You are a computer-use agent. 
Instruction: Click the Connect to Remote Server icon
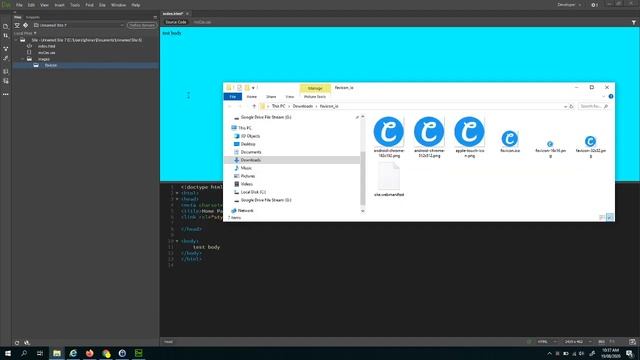coord(17,25)
